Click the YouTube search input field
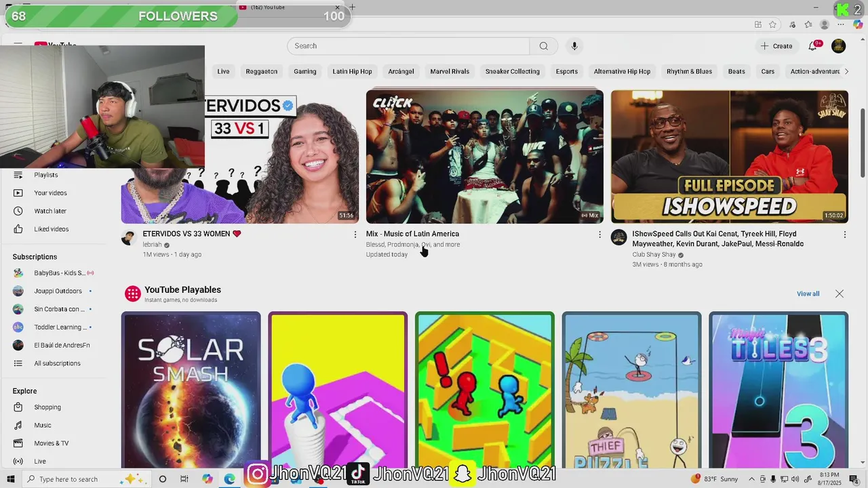Image resolution: width=868 pixels, height=488 pixels. pyautogui.click(x=408, y=46)
